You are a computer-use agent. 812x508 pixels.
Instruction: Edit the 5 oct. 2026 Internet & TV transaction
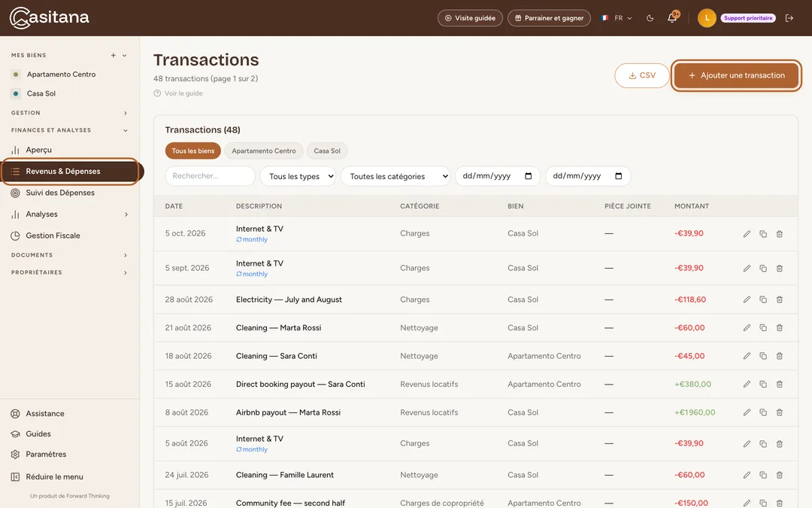747,234
